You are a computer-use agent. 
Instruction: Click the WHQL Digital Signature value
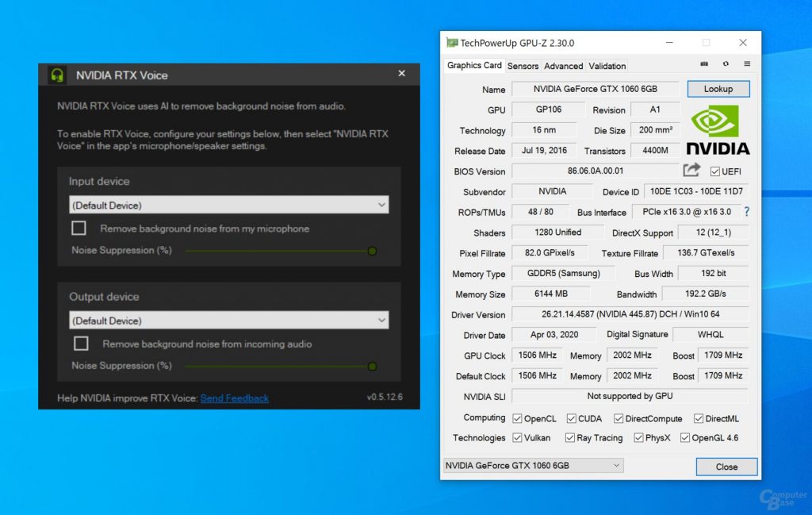coord(710,334)
